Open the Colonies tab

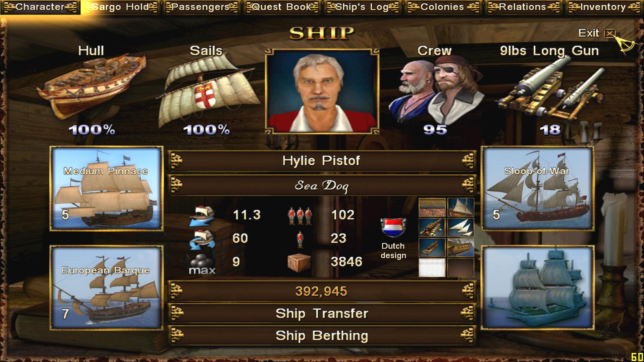tap(443, 7)
